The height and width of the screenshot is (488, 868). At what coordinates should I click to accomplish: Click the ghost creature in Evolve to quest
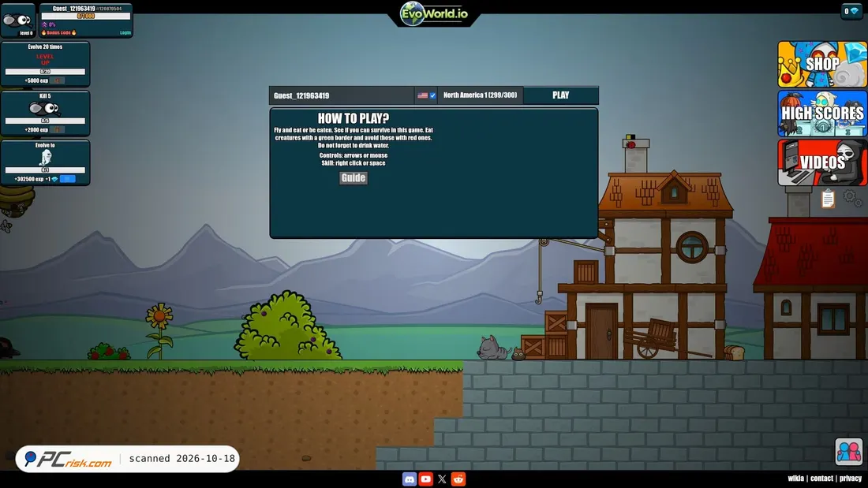coord(46,158)
